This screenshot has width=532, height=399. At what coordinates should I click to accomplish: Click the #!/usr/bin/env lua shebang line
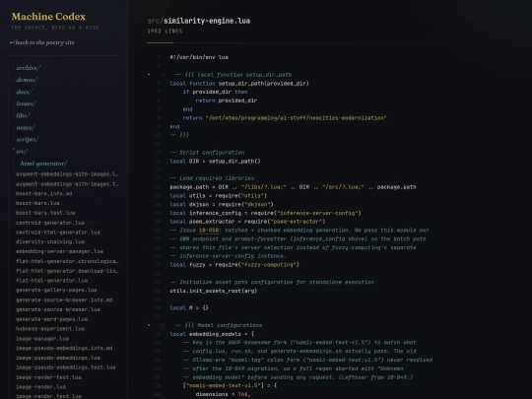click(199, 57)
